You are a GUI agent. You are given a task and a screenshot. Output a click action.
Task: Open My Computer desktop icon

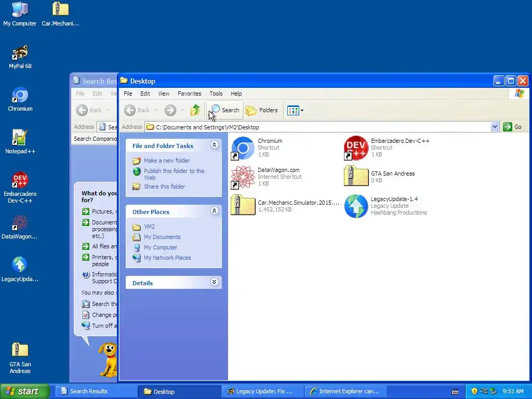coord(20,14)
